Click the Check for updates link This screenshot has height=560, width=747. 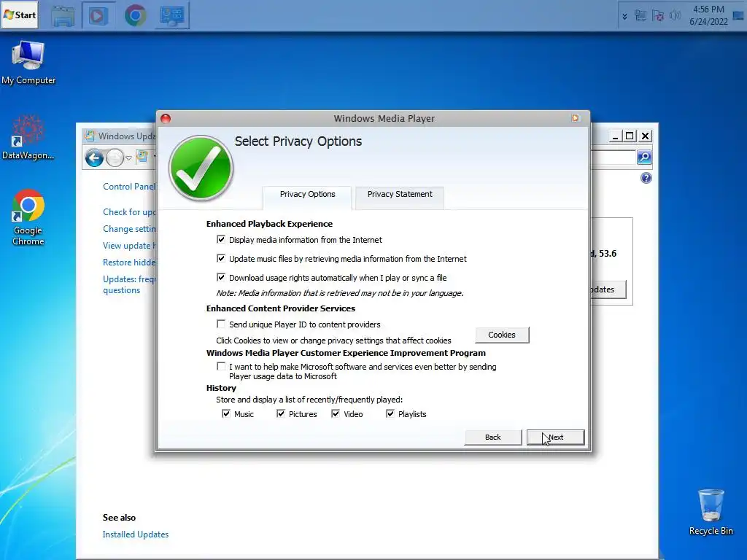pyautogui.click(x=129, y=212)
